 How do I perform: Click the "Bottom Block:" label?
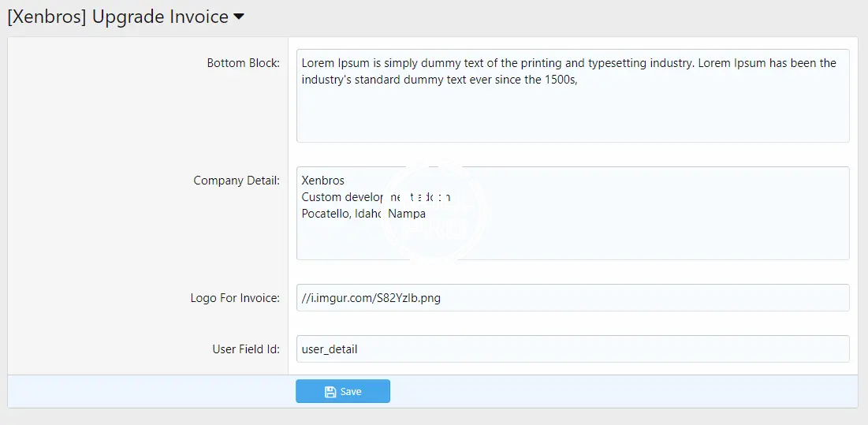pos(243,63)
